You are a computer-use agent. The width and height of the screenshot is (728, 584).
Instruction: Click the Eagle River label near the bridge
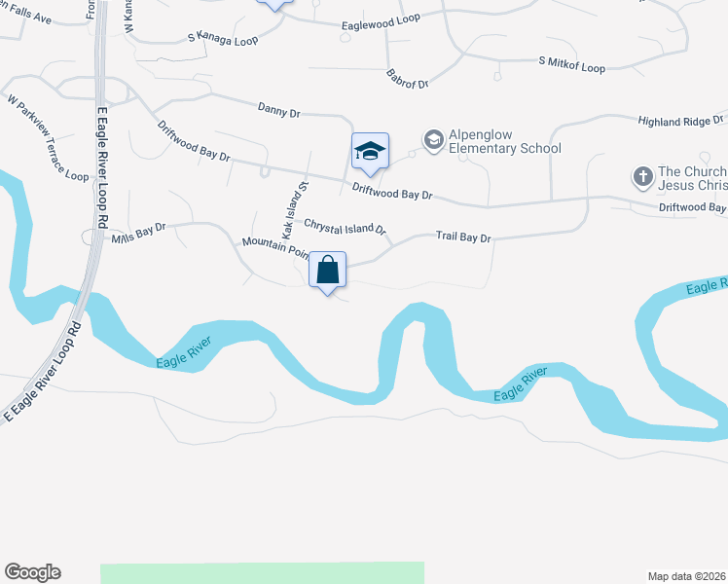pyautogui.click(x=184, y=352)
